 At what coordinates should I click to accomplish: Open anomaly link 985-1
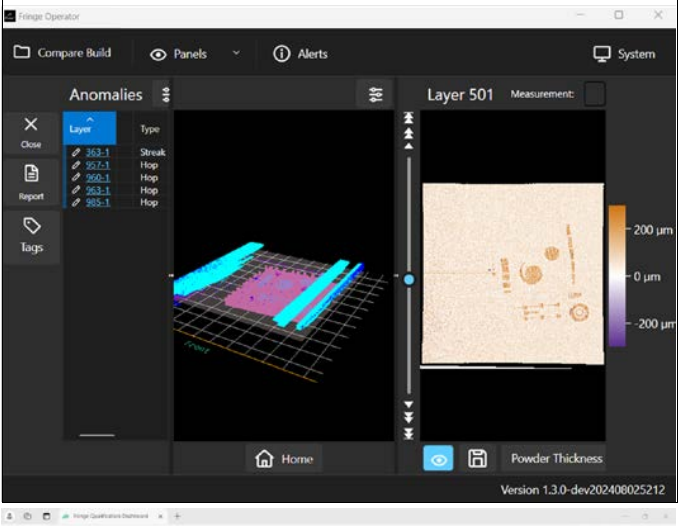(98, 203)
